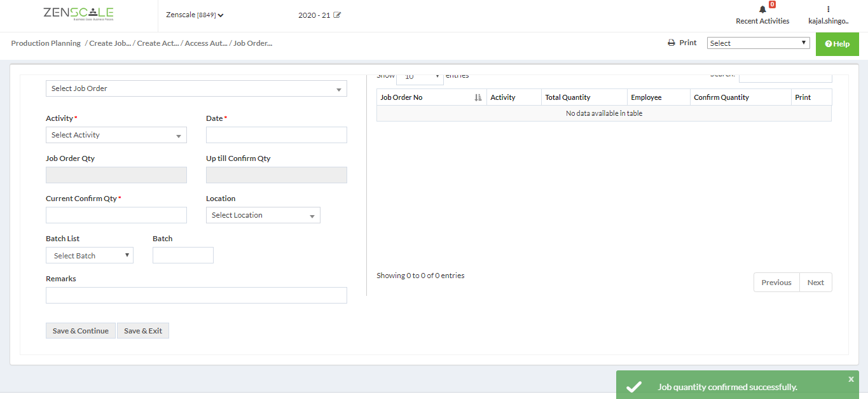
Task: Click the 2020 - 21 financial year text
Action: tap(314, 15)
